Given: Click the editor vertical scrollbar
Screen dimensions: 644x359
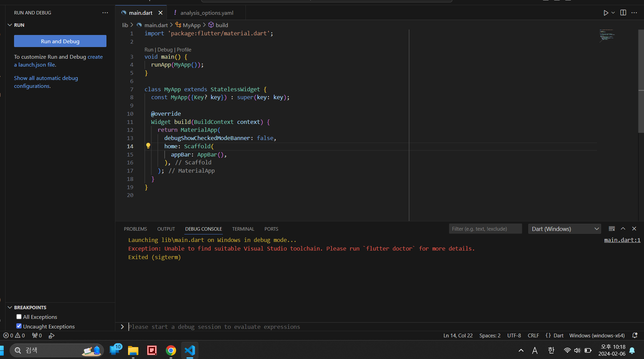Looking at the screenshot, I should [x=641, y=81].
